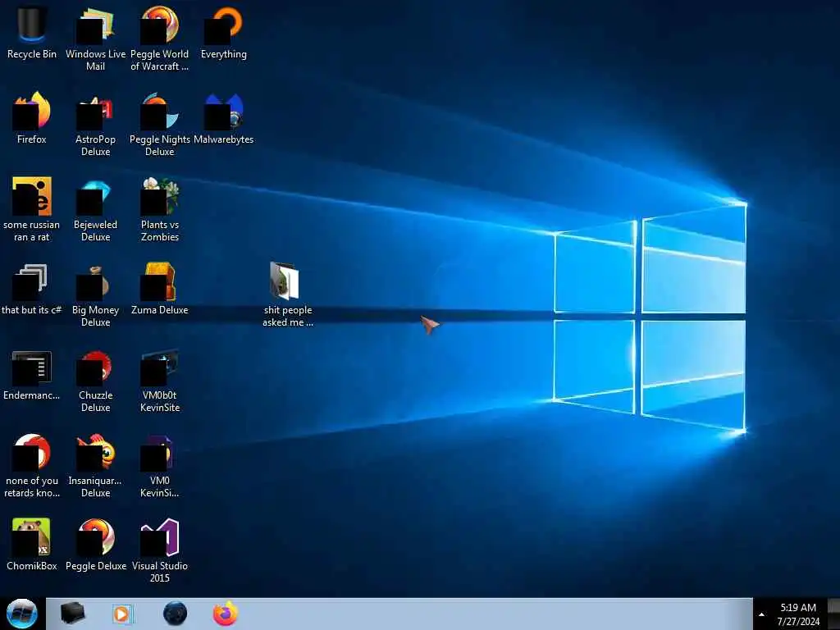Image resolution: width=840 pixels, height=630 pixels.
Task: Open clock showing 5:19 AM
Action: (798, 614)
